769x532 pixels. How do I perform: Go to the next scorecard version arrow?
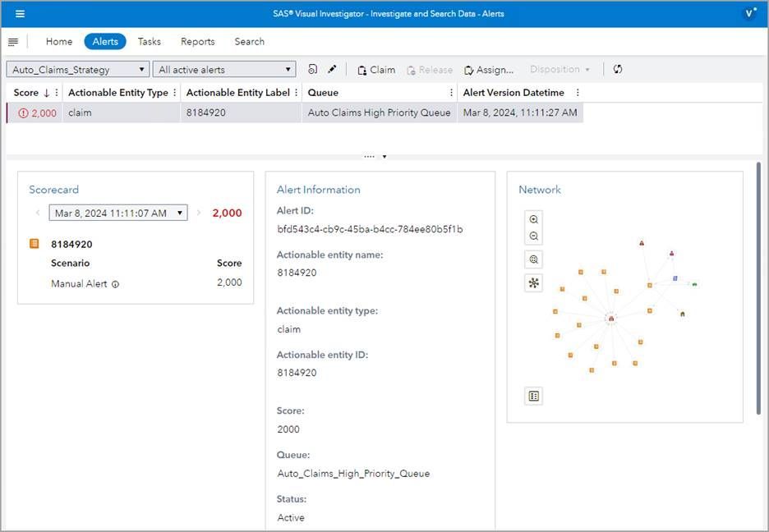pyautogui.click(x=199, y=213)
